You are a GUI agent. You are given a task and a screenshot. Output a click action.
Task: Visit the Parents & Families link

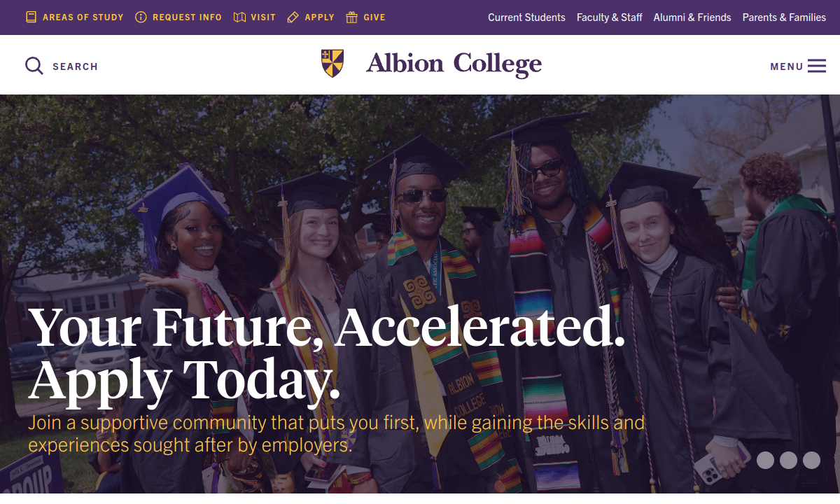point(784,17)
